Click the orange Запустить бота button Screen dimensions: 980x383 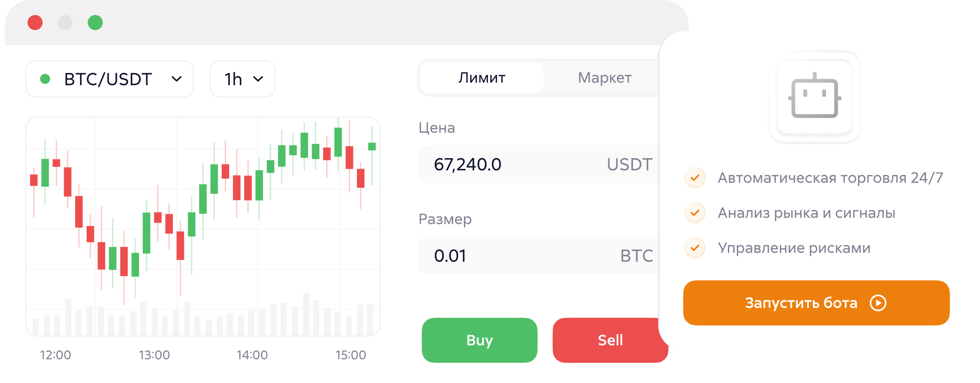tap(816, 303)
